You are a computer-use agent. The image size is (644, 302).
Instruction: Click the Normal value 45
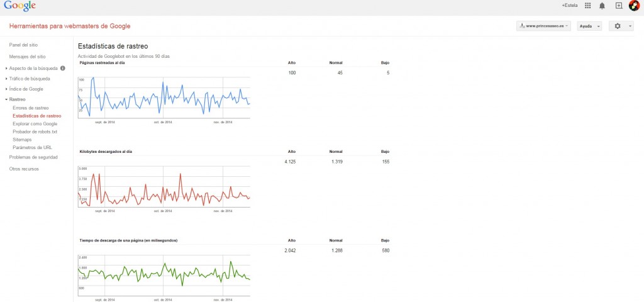340,73
